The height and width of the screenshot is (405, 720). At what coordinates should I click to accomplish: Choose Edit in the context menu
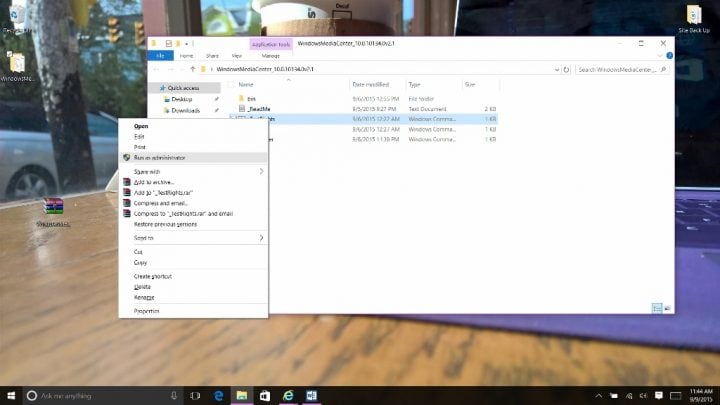(x=193, y=136)
